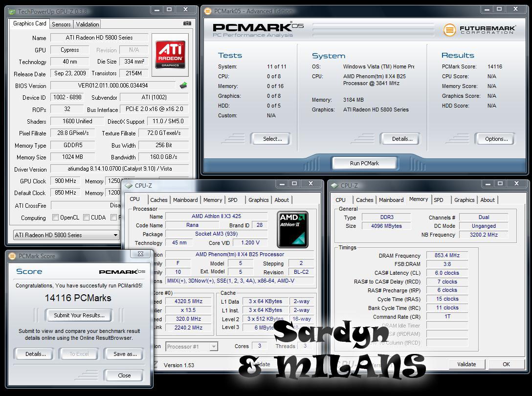
Task: Open the SPD tab in right CPU-Z window
Action: coord(438,200)
